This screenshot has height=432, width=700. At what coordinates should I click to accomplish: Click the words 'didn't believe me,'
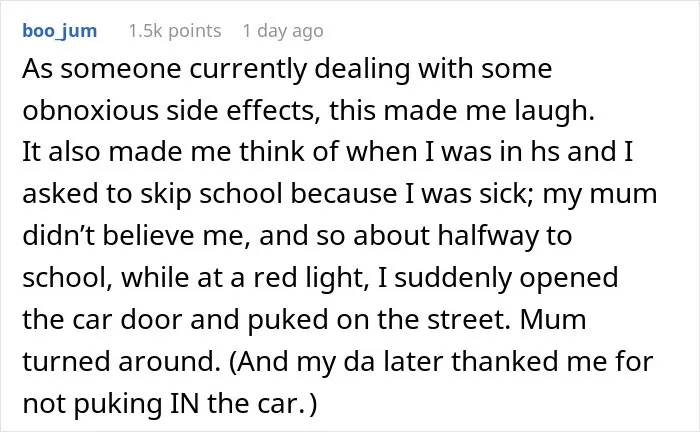pyautogui.click(x=136, y=235)
